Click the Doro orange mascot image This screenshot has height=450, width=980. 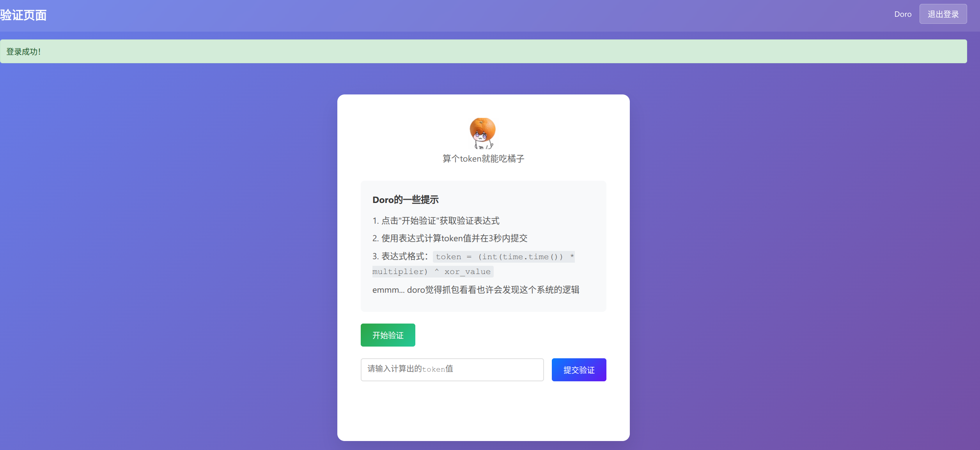[483, 133]
